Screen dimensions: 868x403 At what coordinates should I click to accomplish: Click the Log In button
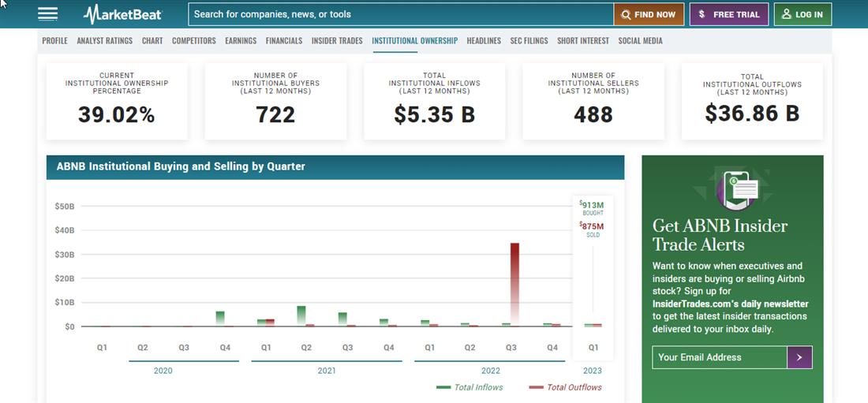tap(803, 14)
